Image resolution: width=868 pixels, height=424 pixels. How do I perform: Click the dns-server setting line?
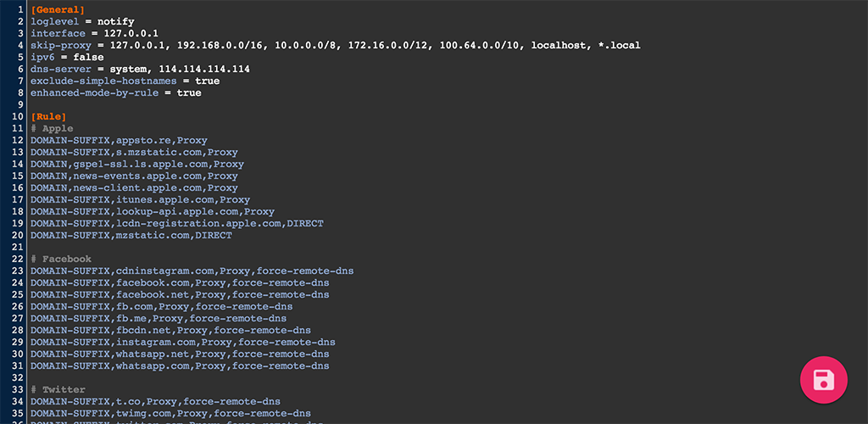(x=140, y=69)
